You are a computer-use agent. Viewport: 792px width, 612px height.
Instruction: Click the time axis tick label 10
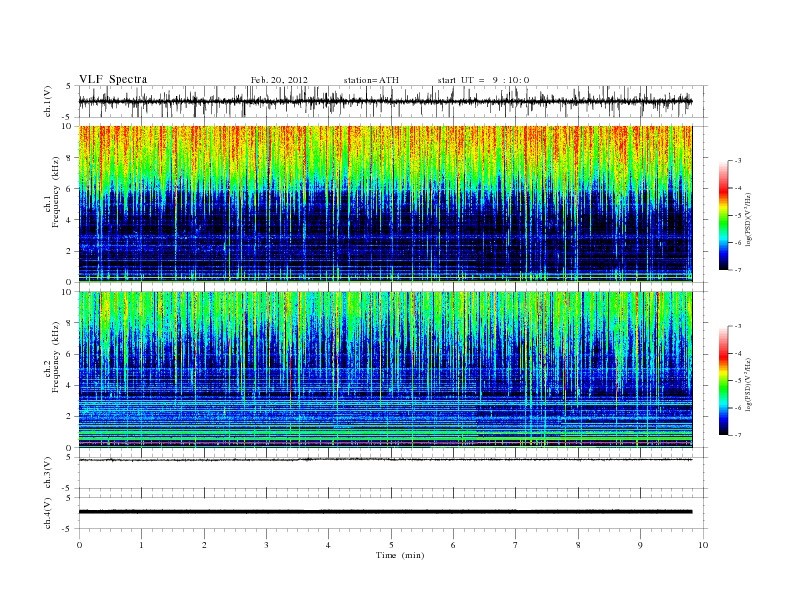[703, 545]
